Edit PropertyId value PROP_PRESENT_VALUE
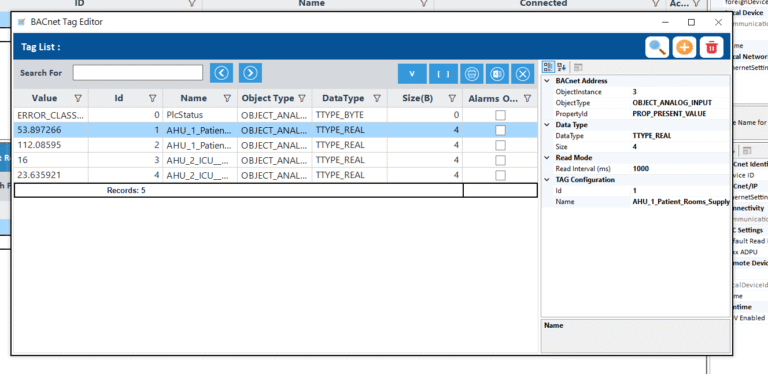The width and height of the screenshot is (768, 374). 680,114
